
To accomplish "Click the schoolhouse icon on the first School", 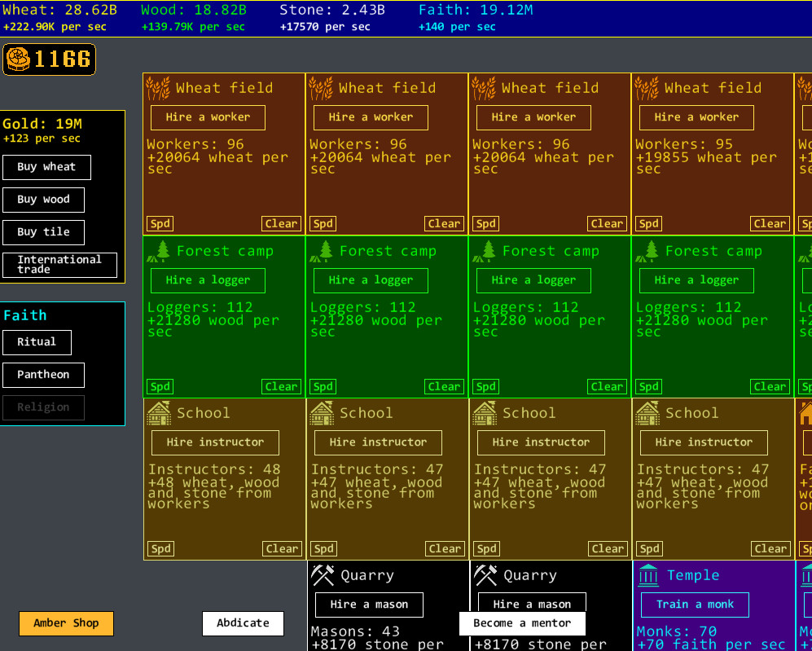I will [x=157, y=412].
